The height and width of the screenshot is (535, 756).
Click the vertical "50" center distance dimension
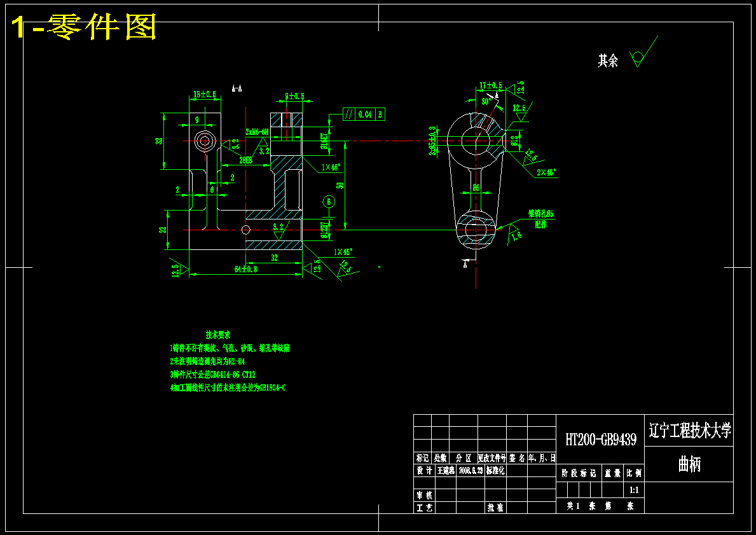tap(340, 185)
